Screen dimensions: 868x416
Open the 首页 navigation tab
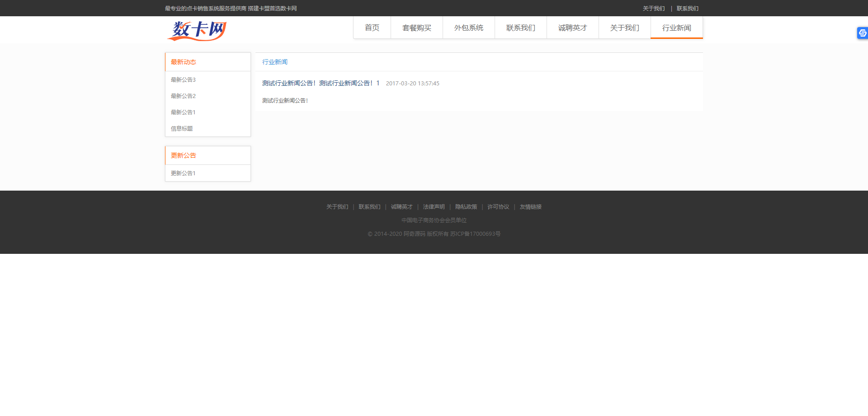(x=372, y=28)
